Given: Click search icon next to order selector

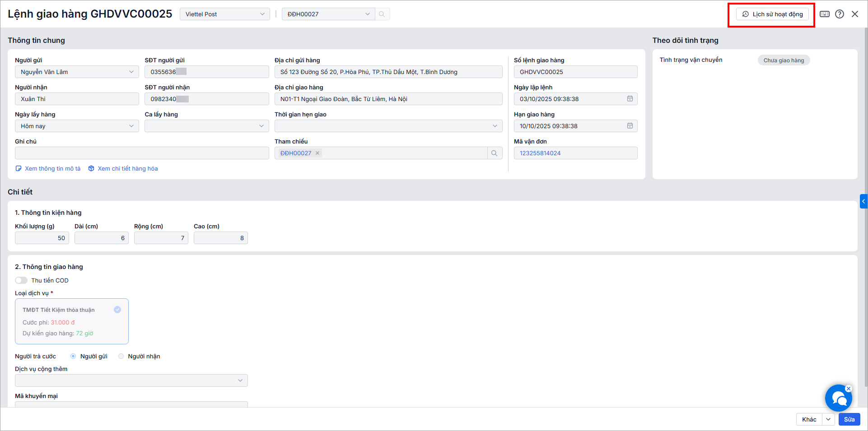Looking at the screenshot, I should pos(382,14).
